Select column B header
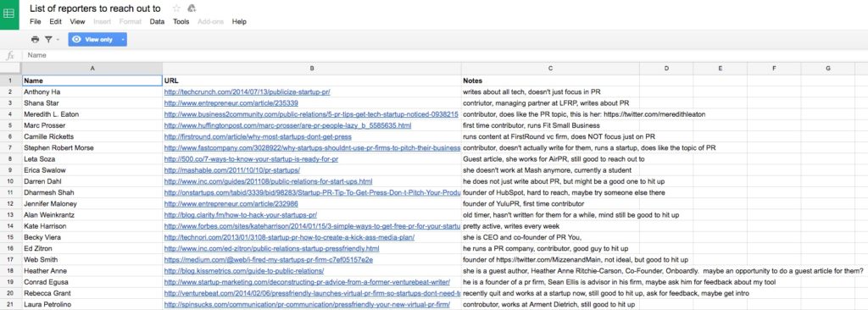The image size is (868, 310). coord(312,69)
